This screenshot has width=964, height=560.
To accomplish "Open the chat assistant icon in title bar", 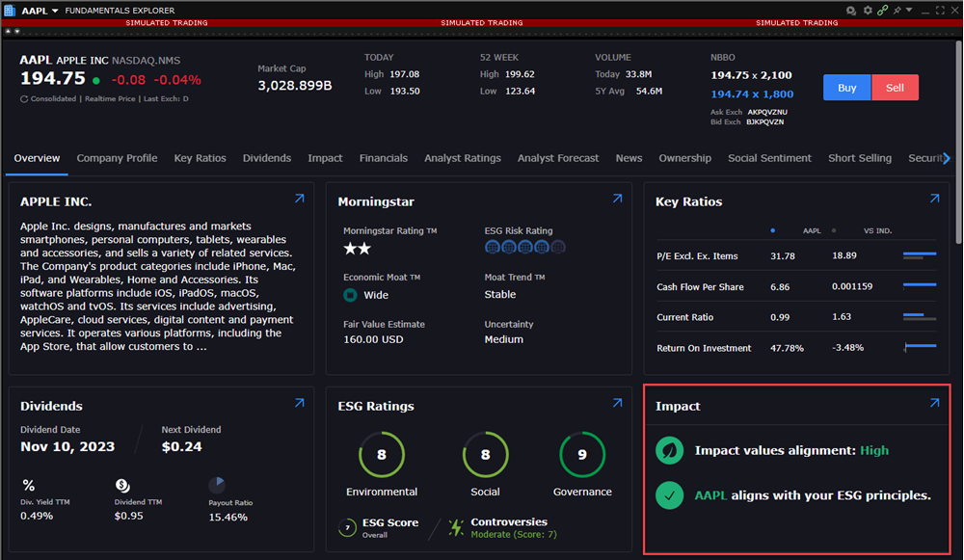I will pyautogui.click(x=851, y=11).
